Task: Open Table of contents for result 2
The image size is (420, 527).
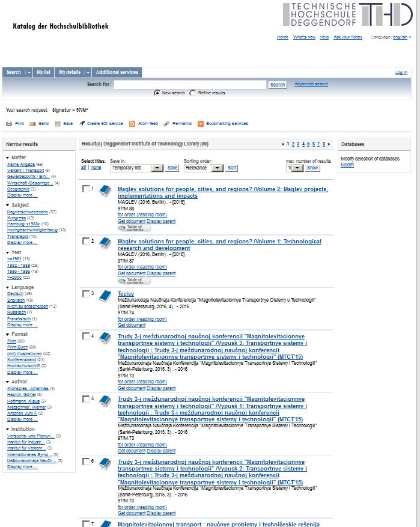Action: [x=134, y=281]
